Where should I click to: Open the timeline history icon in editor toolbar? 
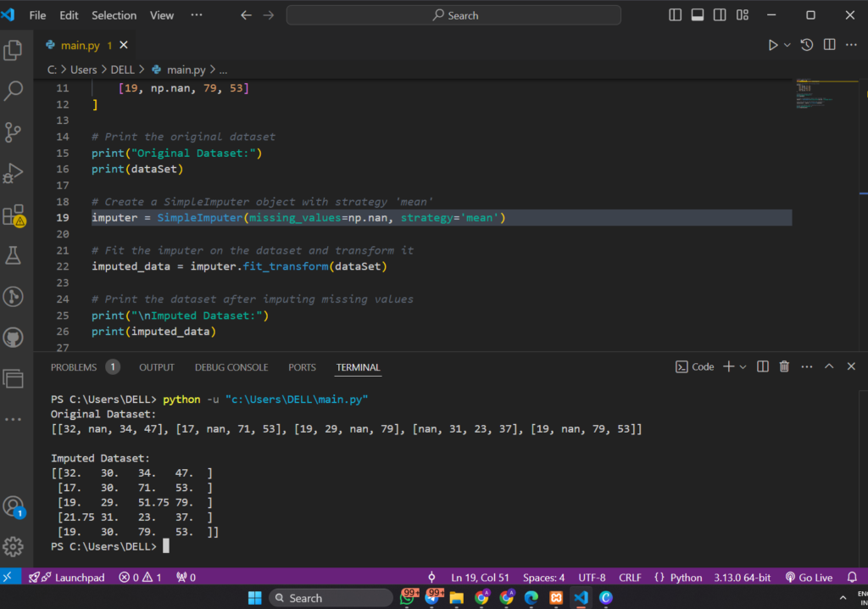(x=807, y=45)
